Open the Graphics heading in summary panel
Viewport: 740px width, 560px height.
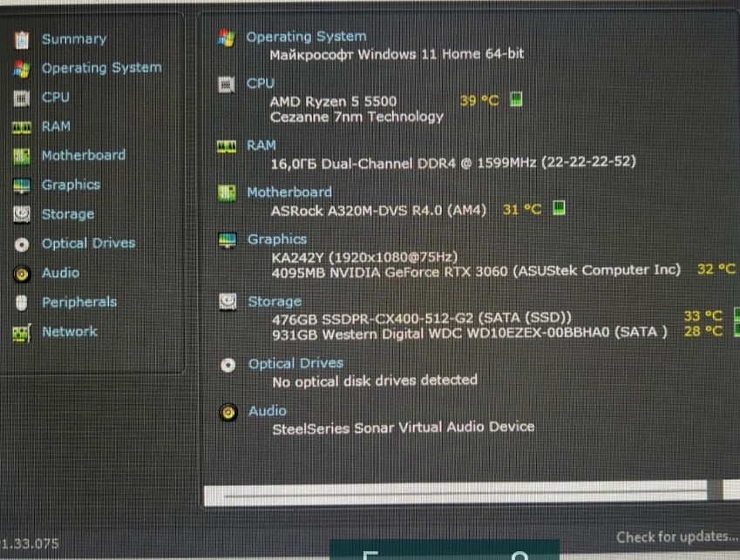coord(277,239)
